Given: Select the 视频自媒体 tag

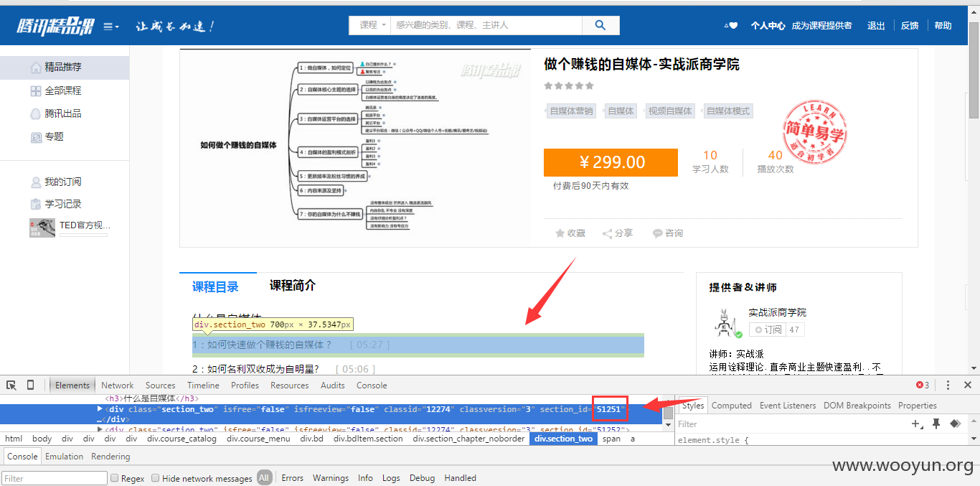Looking at the screenshot, I should tap(670, 111).
